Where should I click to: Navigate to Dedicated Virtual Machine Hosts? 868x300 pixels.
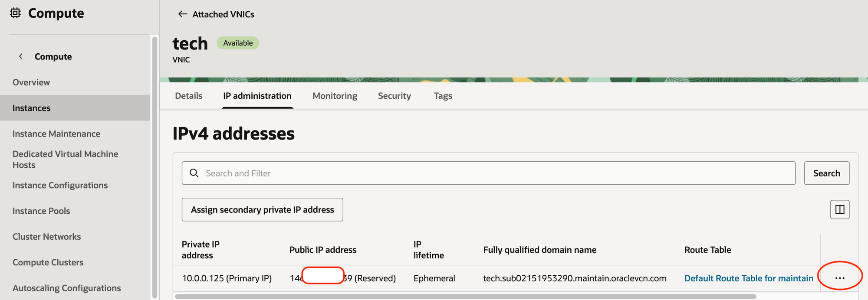[65, 160]
